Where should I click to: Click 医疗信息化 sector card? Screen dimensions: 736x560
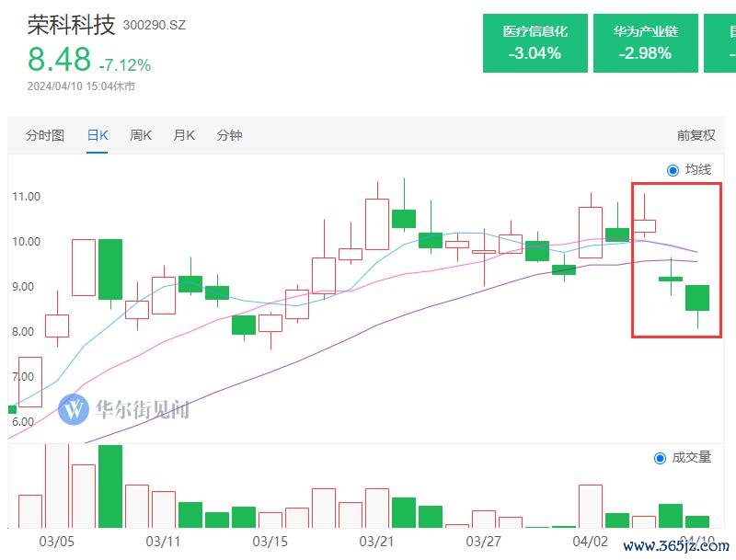point(535,43)
